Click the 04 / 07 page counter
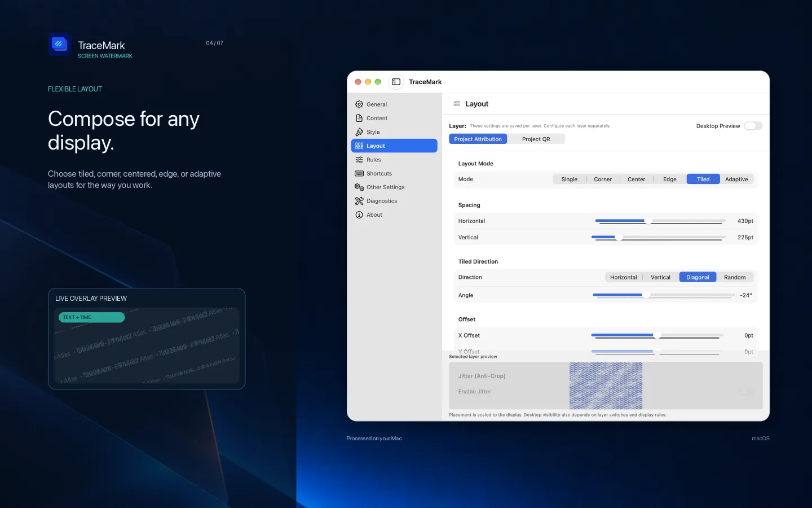Screen dimensions: 812x508 click(x=214, y=43)
